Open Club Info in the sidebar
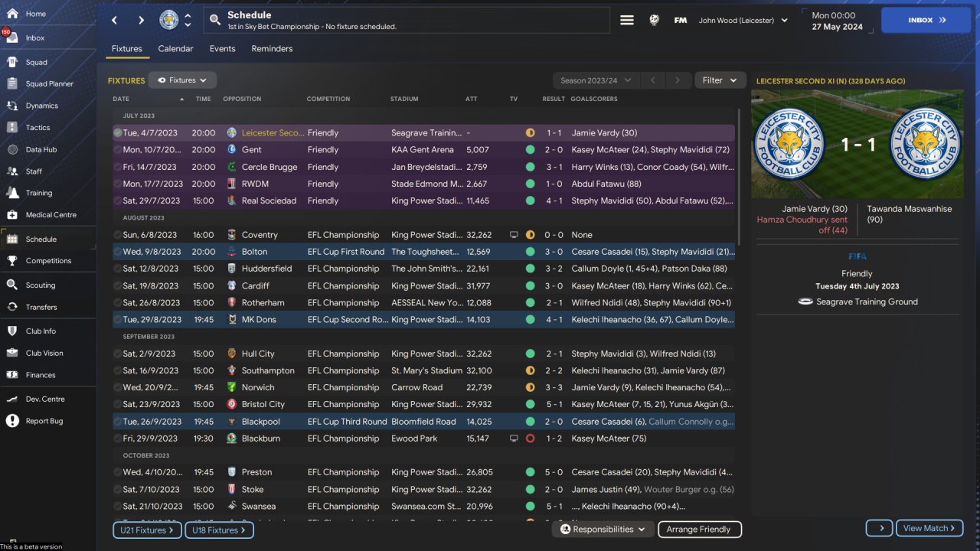This screenshot has height=551, width=980. pyautogui.click(x=48, y=331)
